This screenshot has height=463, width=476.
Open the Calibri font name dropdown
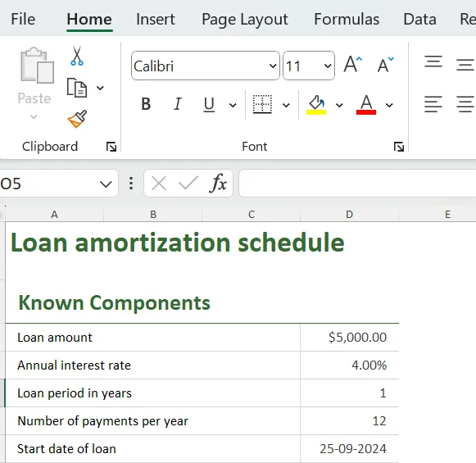point(273,66)
